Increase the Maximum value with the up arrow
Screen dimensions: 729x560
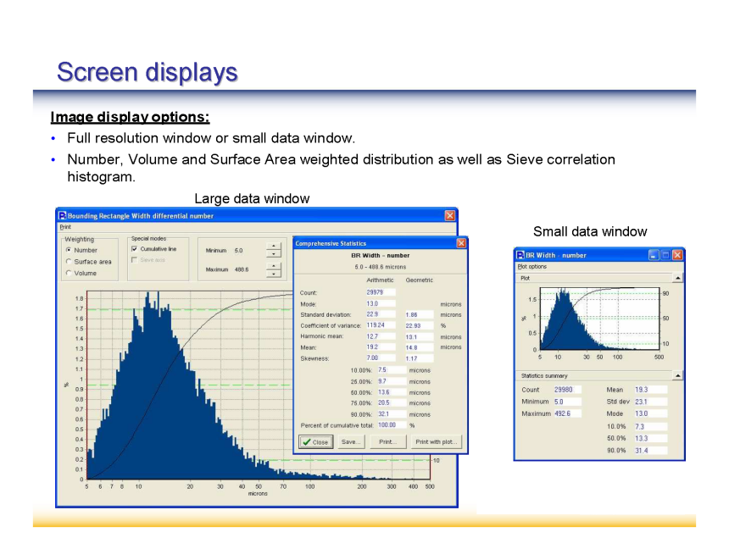(x=273, y=266)
